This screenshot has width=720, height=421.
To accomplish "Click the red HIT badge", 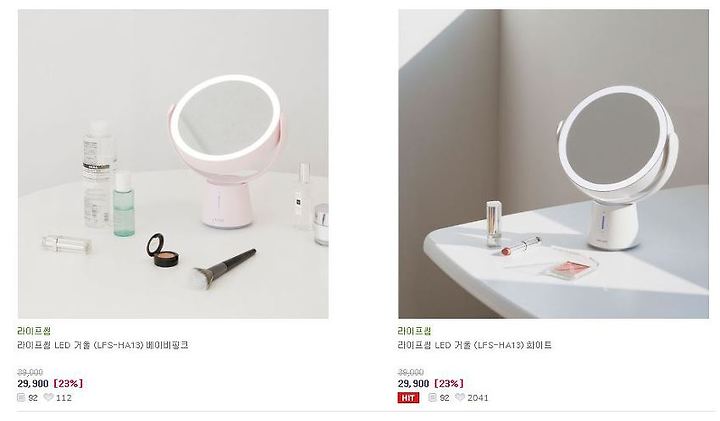I will pos(408,398).
